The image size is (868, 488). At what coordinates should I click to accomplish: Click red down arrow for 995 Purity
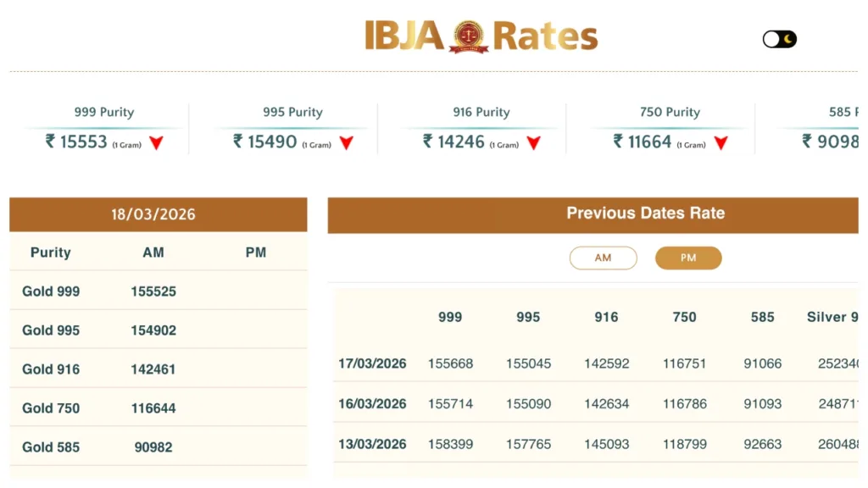[x=346, y=143]
